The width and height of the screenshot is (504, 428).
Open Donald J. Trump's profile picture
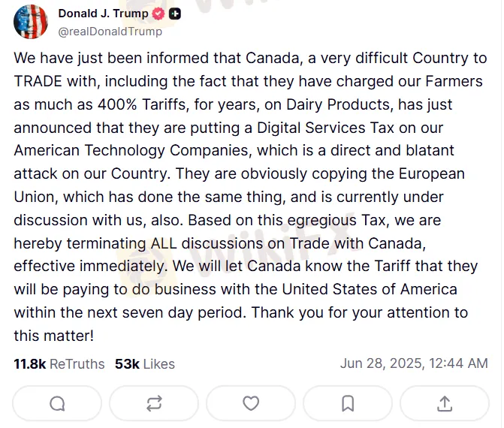tap(31, 22)
